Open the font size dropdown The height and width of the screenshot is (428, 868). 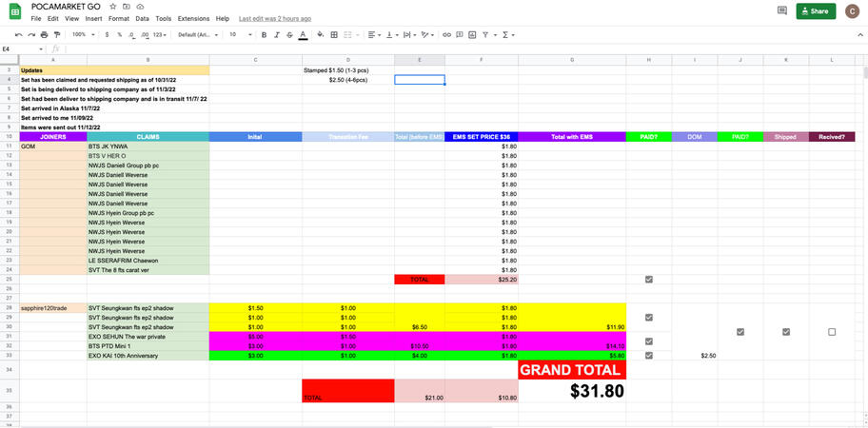tap(238, 34)
